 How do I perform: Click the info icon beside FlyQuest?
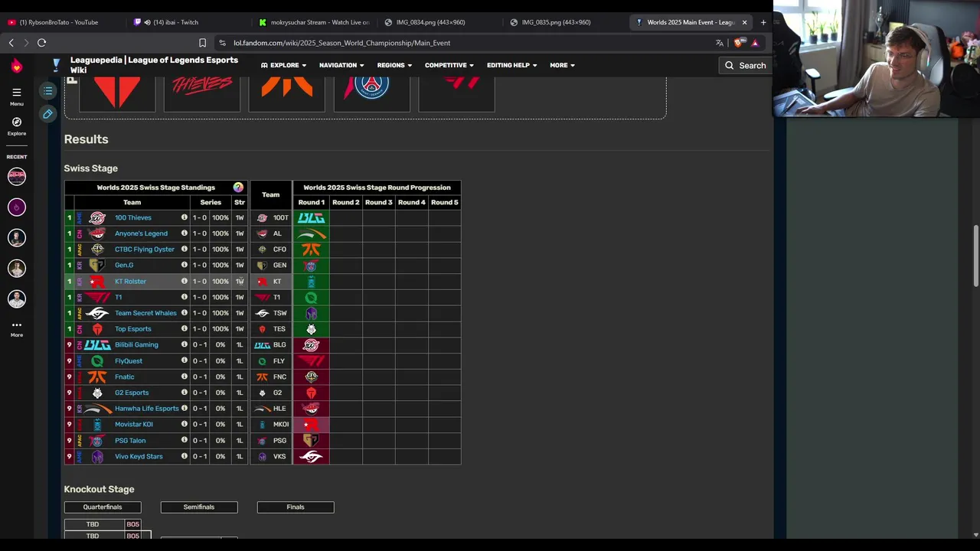(x=184, y=360)
